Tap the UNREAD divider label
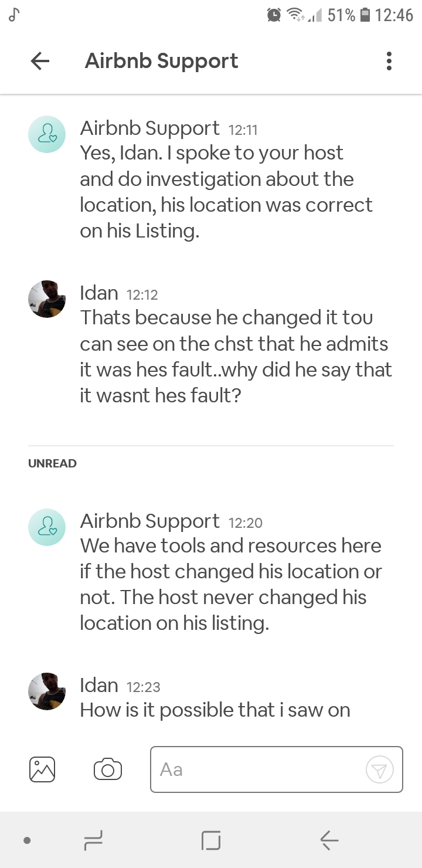Screen dimensions: 422x868 (x=52, y=463)
